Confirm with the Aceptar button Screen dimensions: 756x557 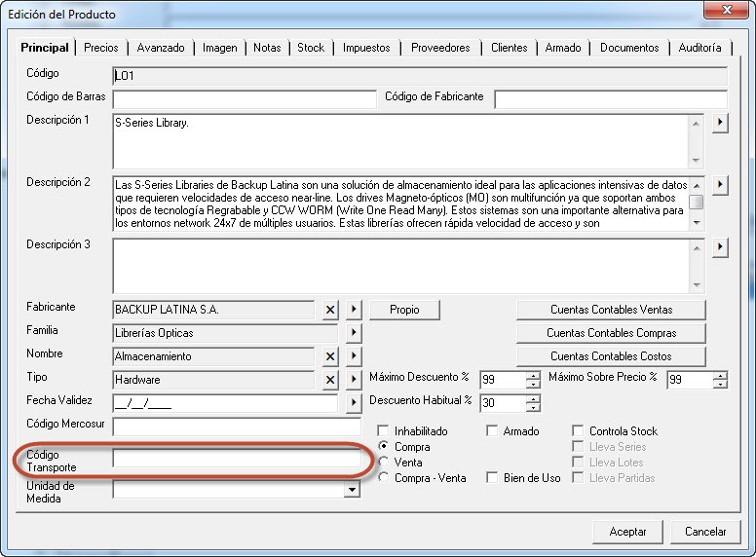627,532
